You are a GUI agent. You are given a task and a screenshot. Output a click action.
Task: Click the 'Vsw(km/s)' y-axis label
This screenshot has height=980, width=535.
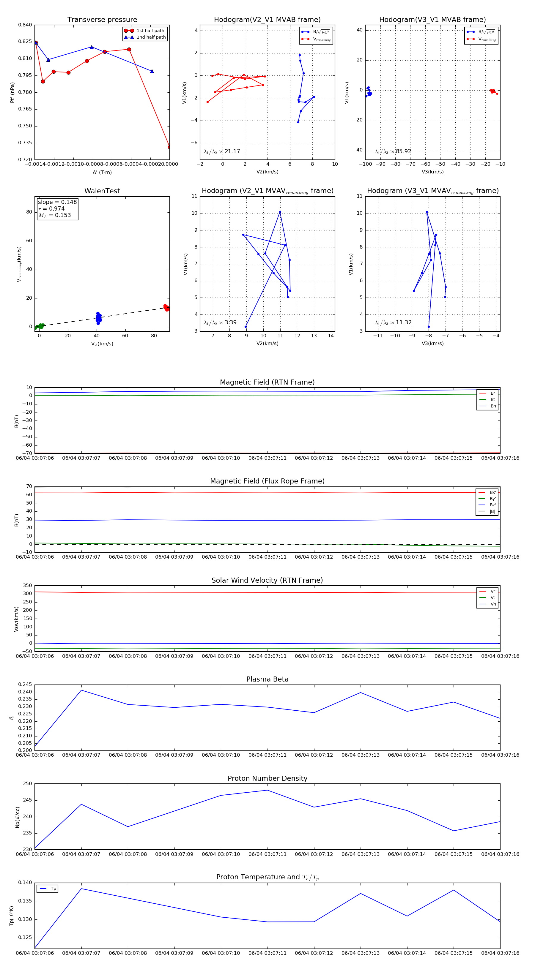(16, 619)
